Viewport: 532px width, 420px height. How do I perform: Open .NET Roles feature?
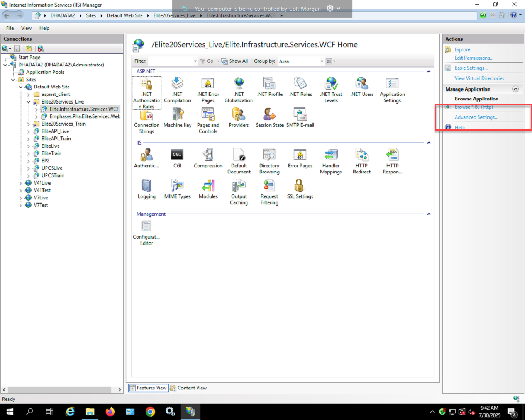(300, 87)
